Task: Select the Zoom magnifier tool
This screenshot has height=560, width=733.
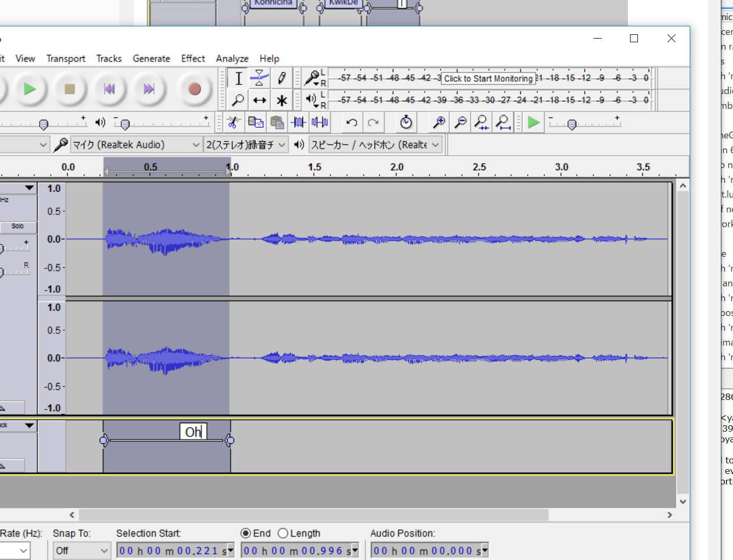Action: (238, 100)
